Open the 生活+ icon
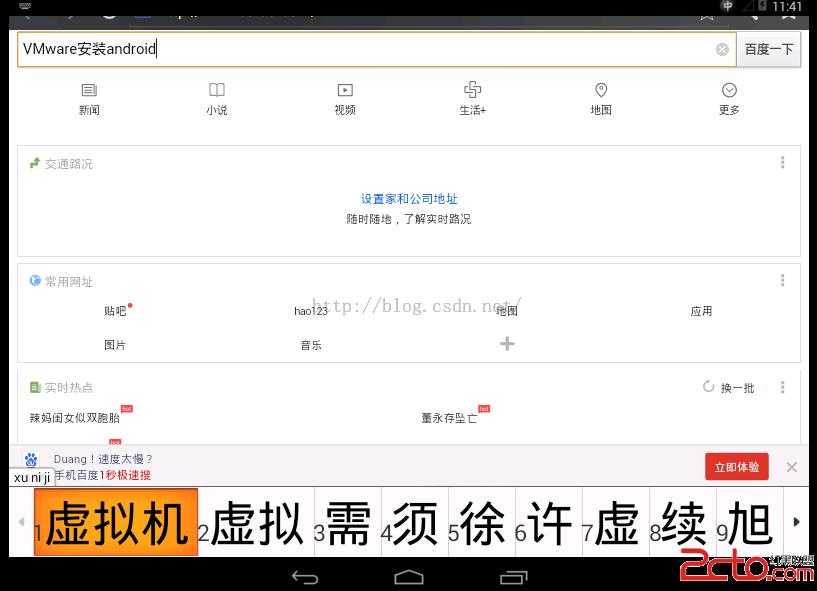This screenshot has height=591, width=817. point(473,99)
